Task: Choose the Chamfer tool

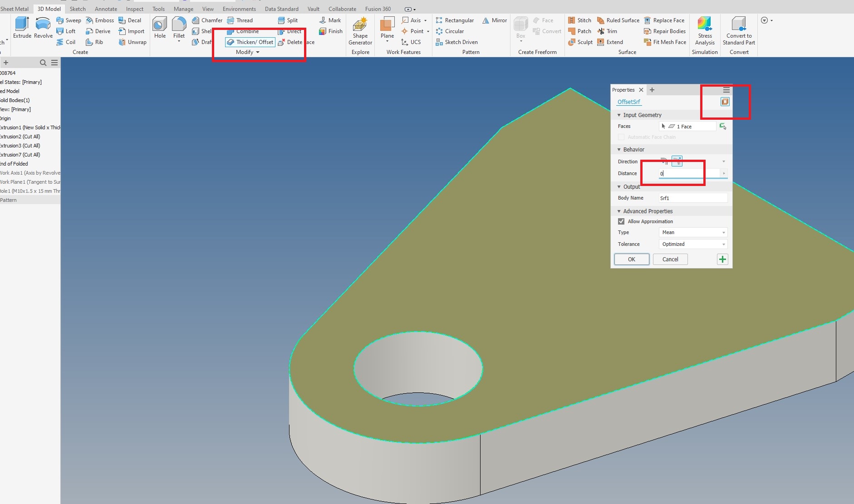Action: pyautogui.click(x=207, y=20)
